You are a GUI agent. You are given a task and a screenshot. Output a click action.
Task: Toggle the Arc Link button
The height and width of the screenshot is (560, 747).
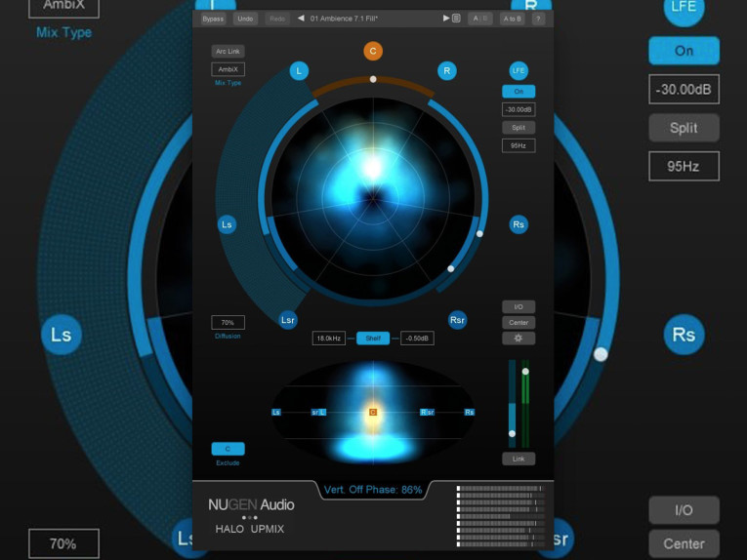[228, 51]
